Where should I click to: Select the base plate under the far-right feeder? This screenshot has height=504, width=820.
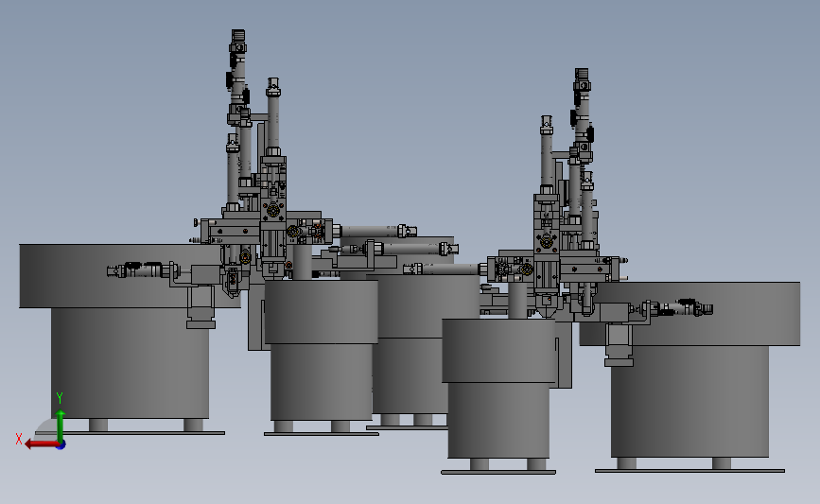pyautogui.click(x=689, y=471)
